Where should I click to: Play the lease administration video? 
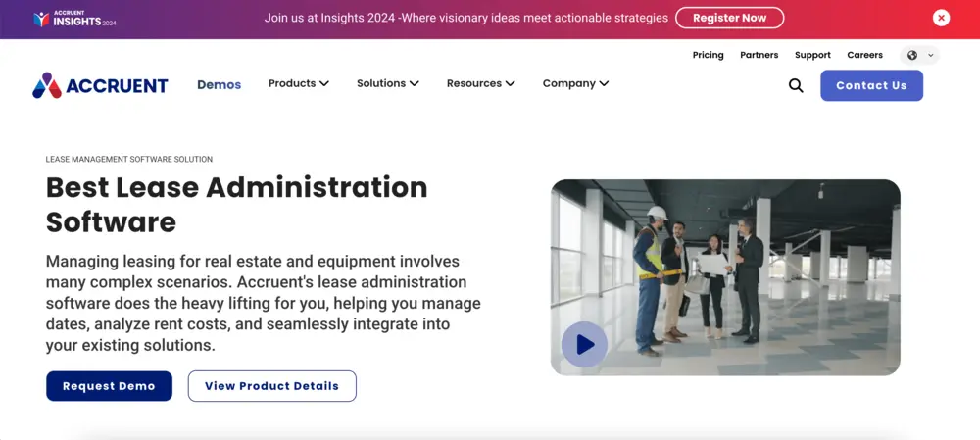click(584, 344)
